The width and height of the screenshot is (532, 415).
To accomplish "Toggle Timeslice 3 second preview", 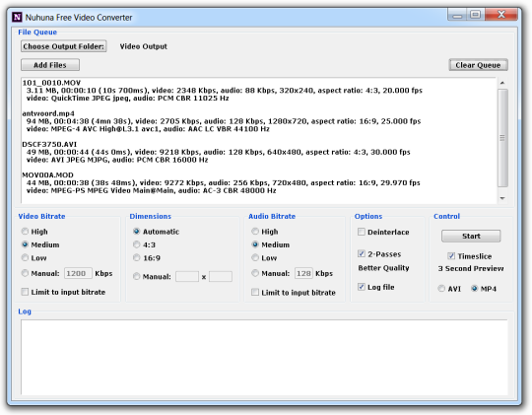I will 451,255.
